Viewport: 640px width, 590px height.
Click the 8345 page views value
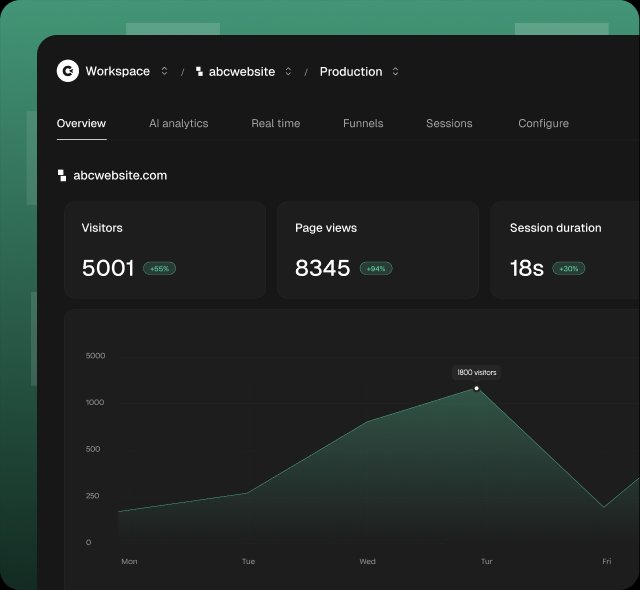click(x=322, y=268)
